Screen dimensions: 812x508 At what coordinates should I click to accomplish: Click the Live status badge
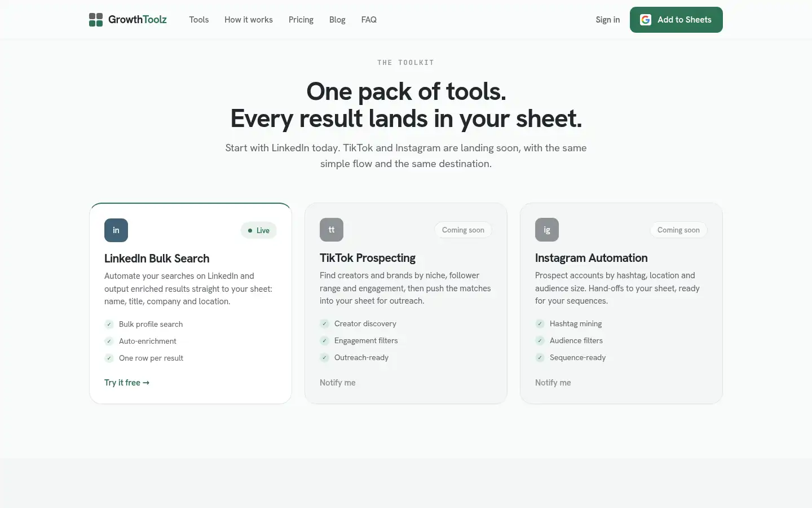point(259,230)
